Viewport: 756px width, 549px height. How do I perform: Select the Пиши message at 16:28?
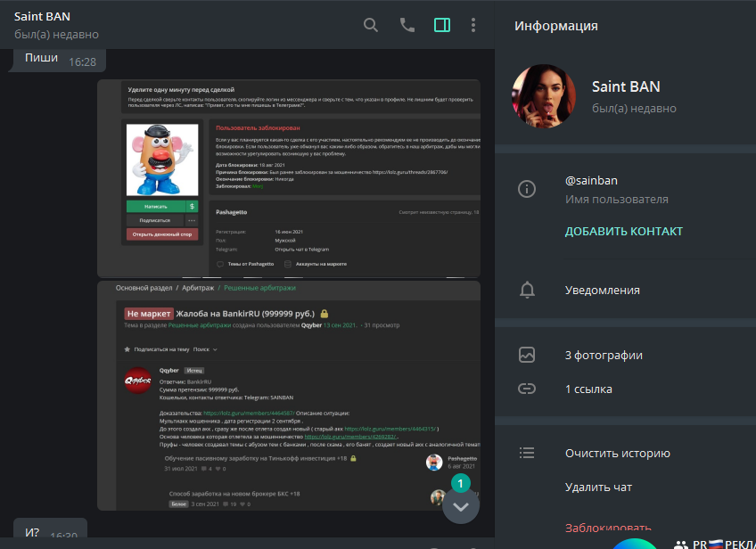coord(57,60)
